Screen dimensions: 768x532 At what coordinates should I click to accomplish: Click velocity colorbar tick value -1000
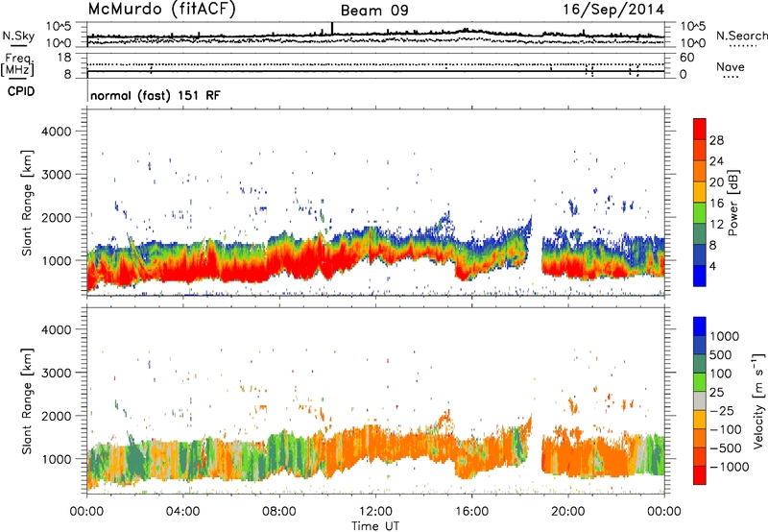coord(729,467)
